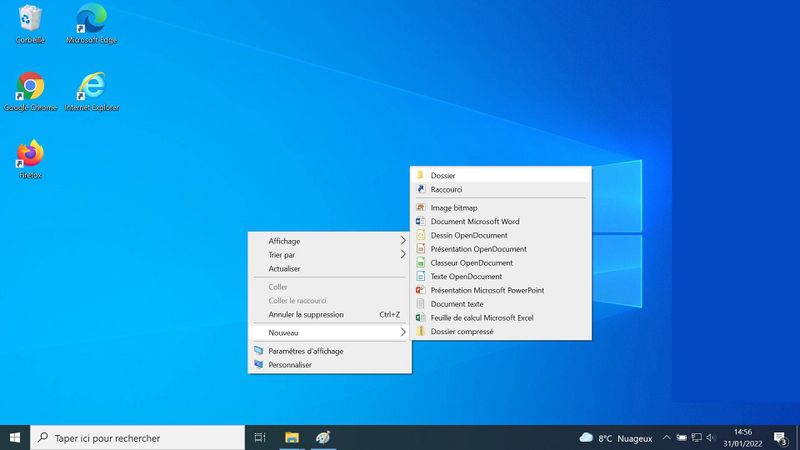Create a new Présentation Microsoft PowerPoint

point(501,290)
